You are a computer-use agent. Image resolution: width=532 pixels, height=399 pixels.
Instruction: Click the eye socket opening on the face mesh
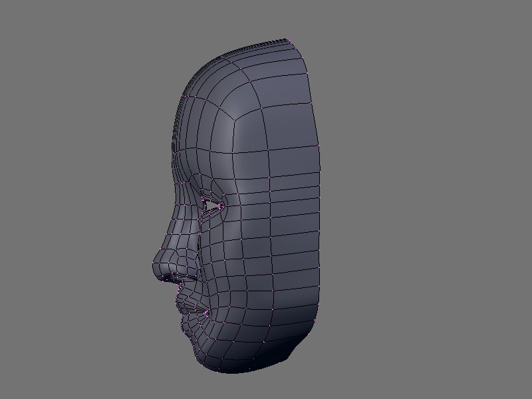pyautogui.click(x=211, y=205)
